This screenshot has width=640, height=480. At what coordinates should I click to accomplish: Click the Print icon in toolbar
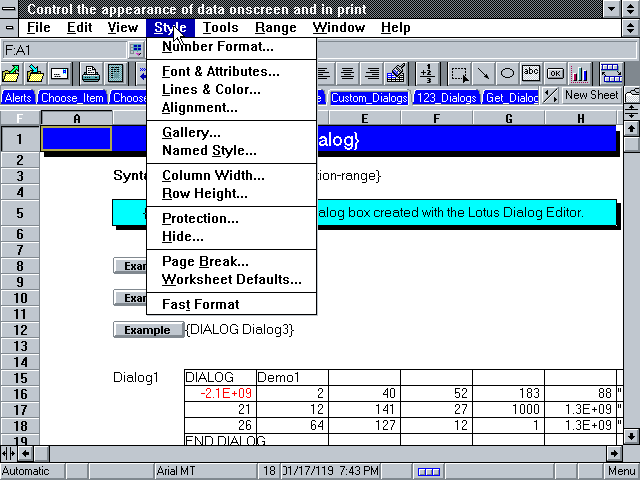coord(91,74)
